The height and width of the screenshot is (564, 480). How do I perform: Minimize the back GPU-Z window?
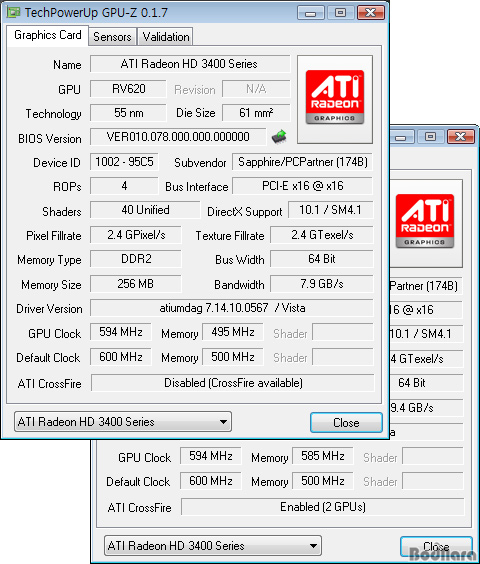pyautogui.click(x=401, y=137)
